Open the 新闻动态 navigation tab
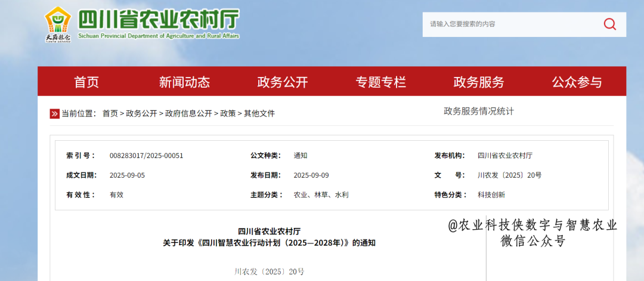 (184, 82)
